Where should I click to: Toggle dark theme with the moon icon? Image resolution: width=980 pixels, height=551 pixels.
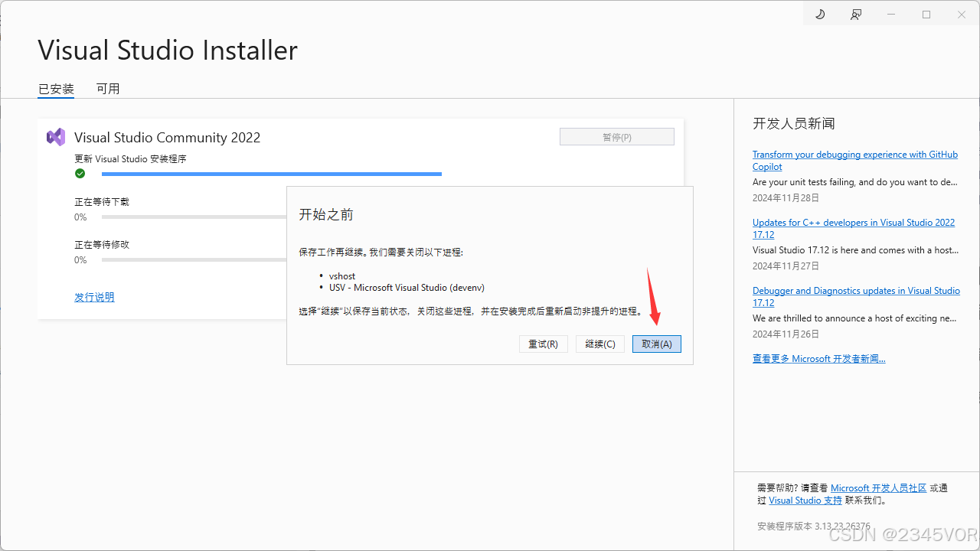(x=820, y=14)
